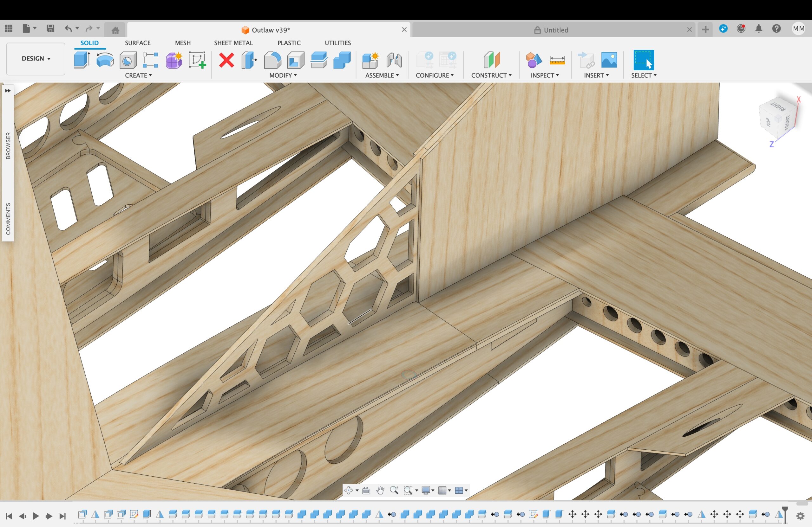This screenshot has width=812, height=527.
Task: Select the Press Pull tool icon
Action: (249, 60)
